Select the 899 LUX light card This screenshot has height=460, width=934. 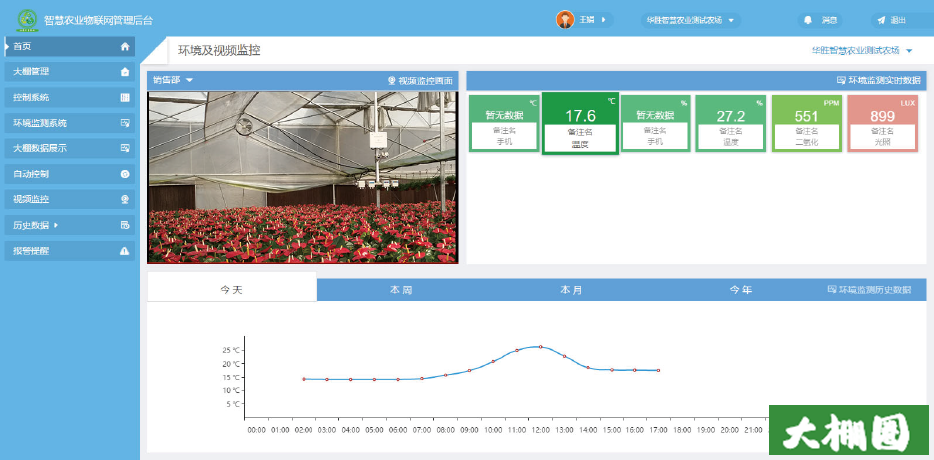(x=882, y=123)
